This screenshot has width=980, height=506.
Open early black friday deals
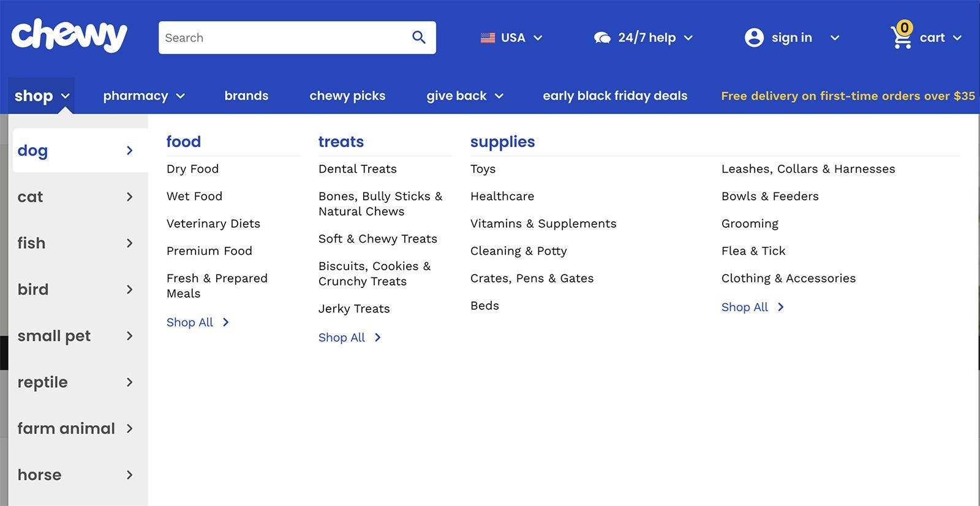coord(615,96)
